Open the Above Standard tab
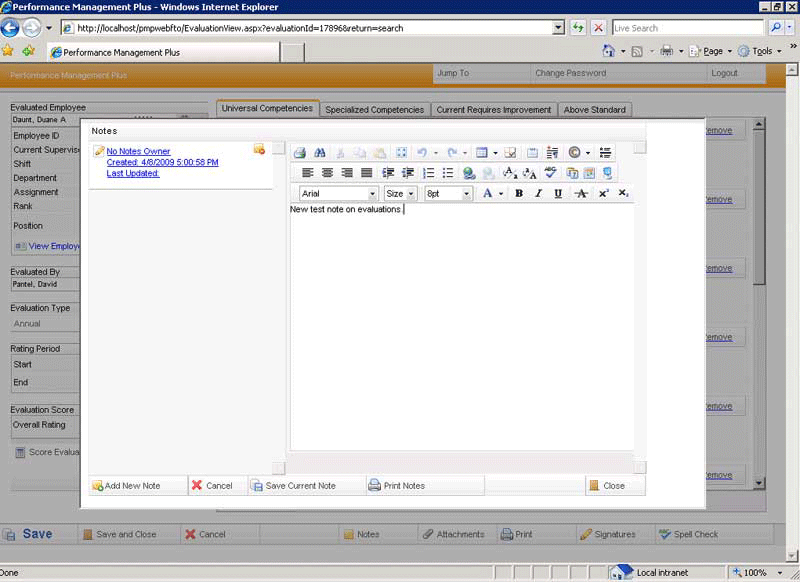This screenshot has height=582, width=800. [x=594, y=110]
